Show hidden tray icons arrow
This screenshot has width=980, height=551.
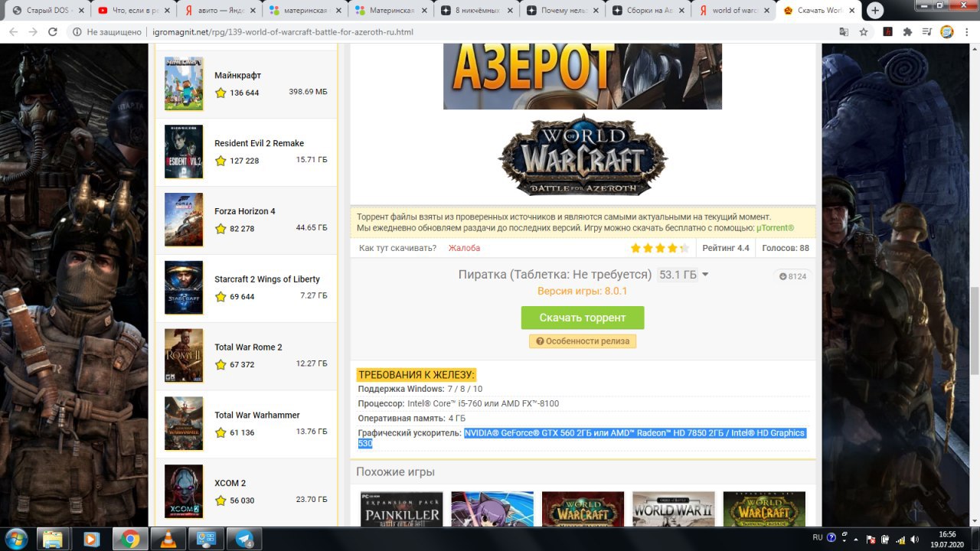(x=854, y=538)
